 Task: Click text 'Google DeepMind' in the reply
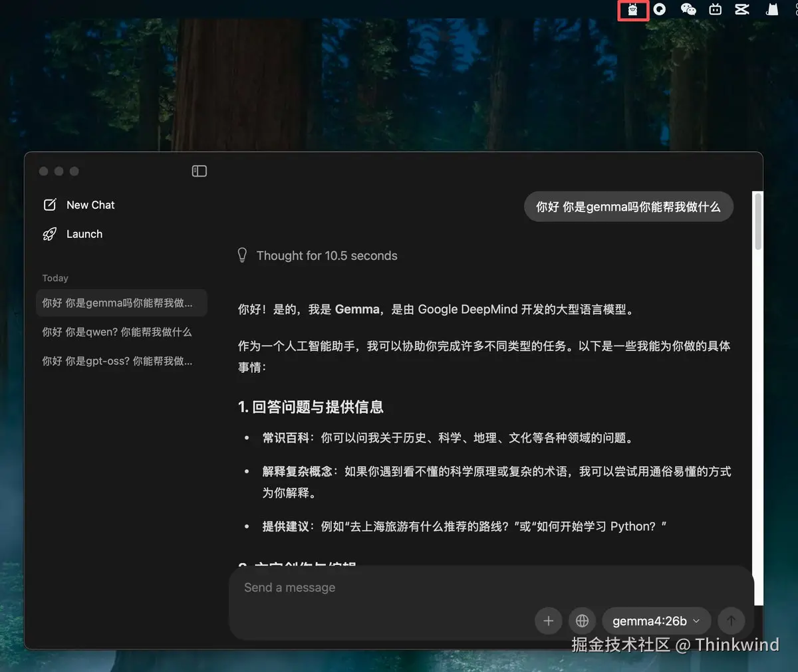pos(467,309)
